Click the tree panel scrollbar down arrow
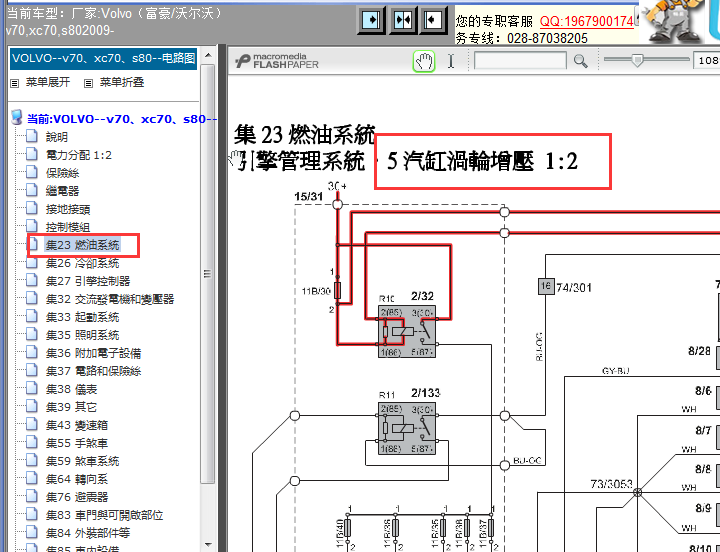 tap(208, 545)
